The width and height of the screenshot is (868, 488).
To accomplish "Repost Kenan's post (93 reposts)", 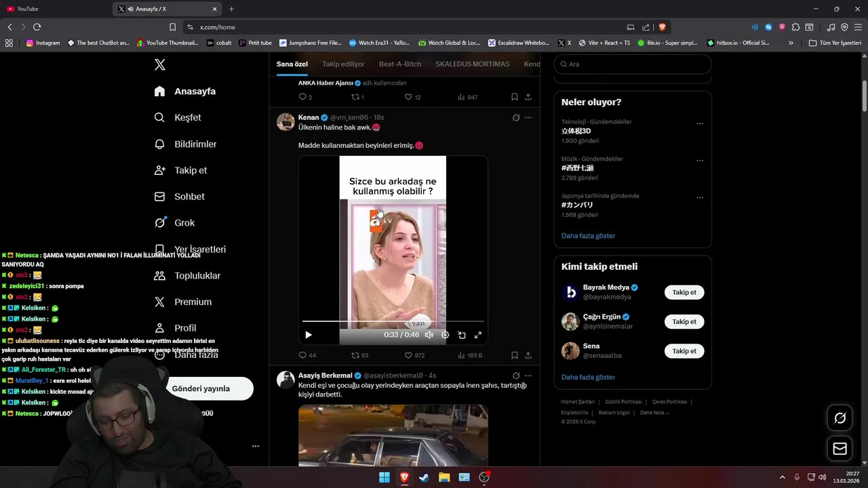I will pyautogui.click(x=359, y=355).
